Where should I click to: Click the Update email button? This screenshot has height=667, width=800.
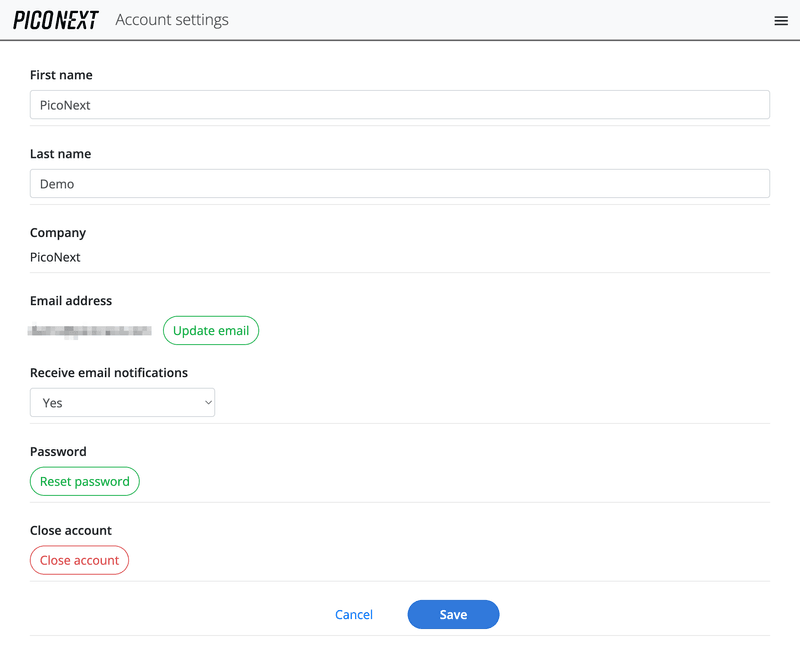211,331
